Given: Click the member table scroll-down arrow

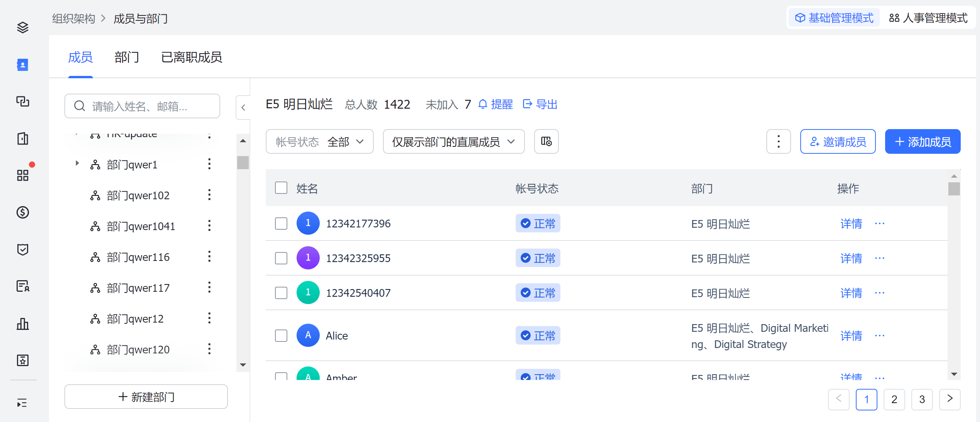Looking at the screenshot, I should [x=954, y=374].
